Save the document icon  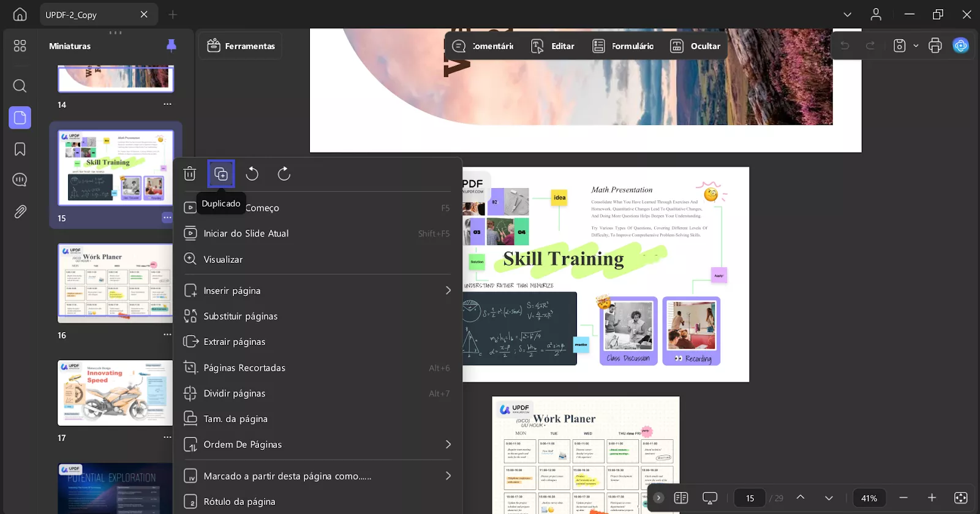899,45
